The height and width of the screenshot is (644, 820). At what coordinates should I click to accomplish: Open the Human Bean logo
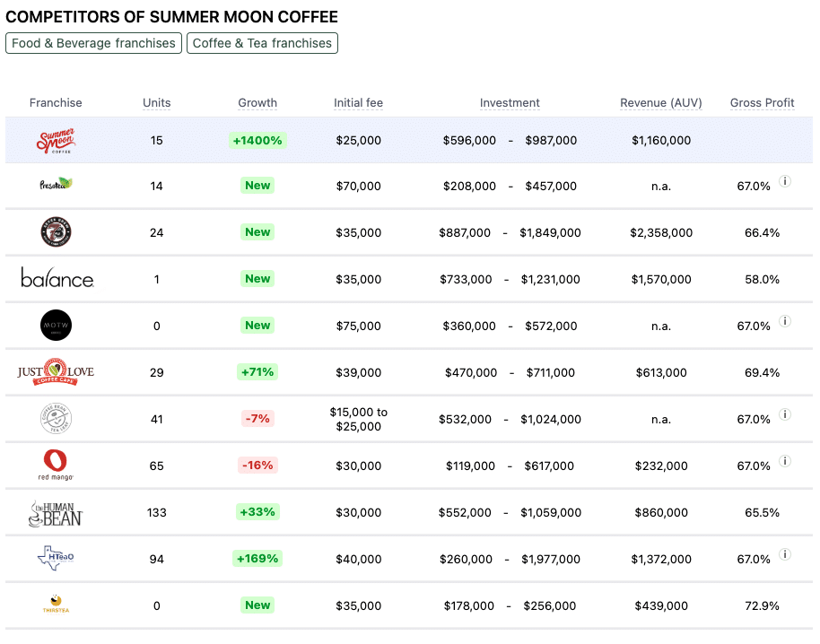tap(56, 513)
